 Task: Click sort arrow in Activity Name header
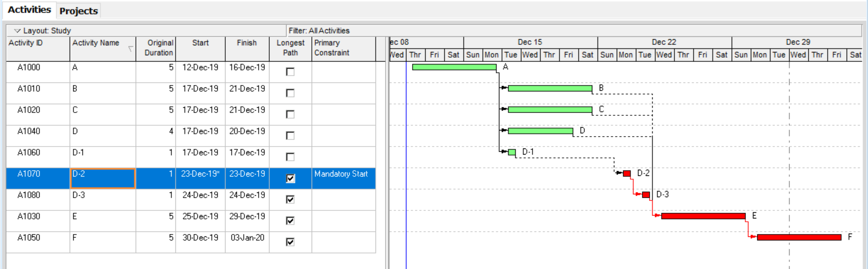131,49
